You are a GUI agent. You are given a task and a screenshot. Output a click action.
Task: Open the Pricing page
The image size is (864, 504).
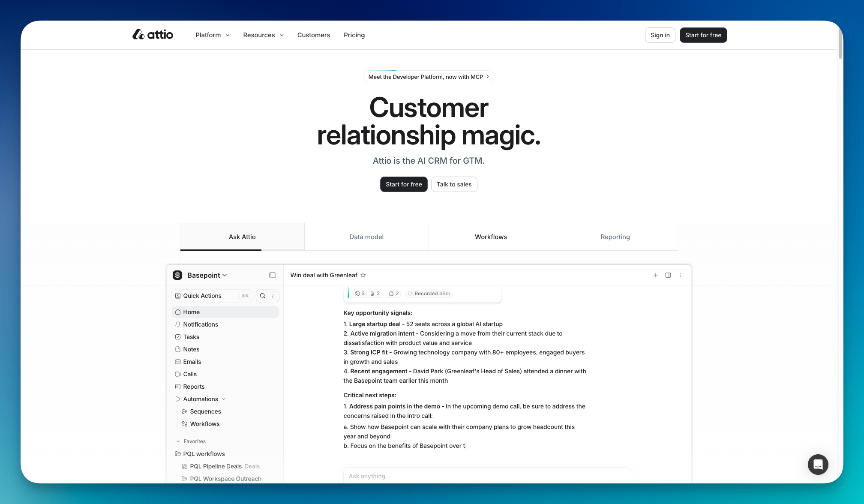click(354, 35)
